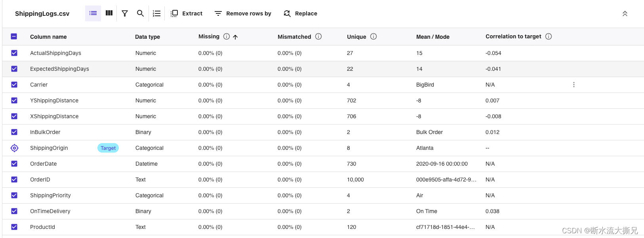Click Column name header

(x=48, y=37)
